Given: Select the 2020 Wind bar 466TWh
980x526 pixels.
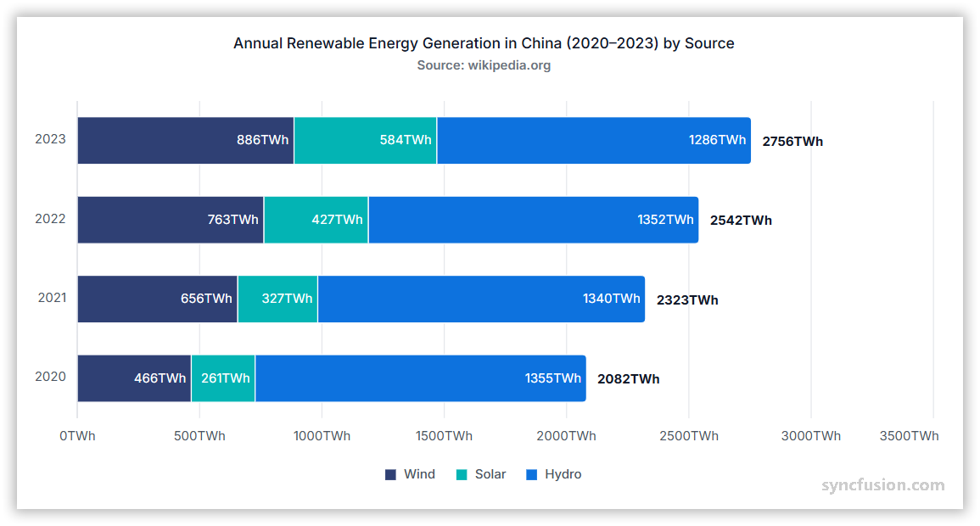Looking at the screenshot, I should click(134, 378).
